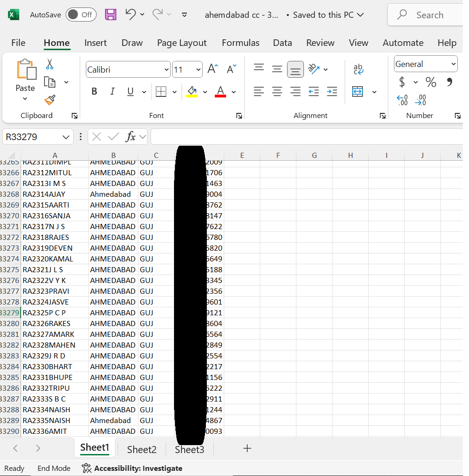Apply Bold formatting

coord(94,91)
